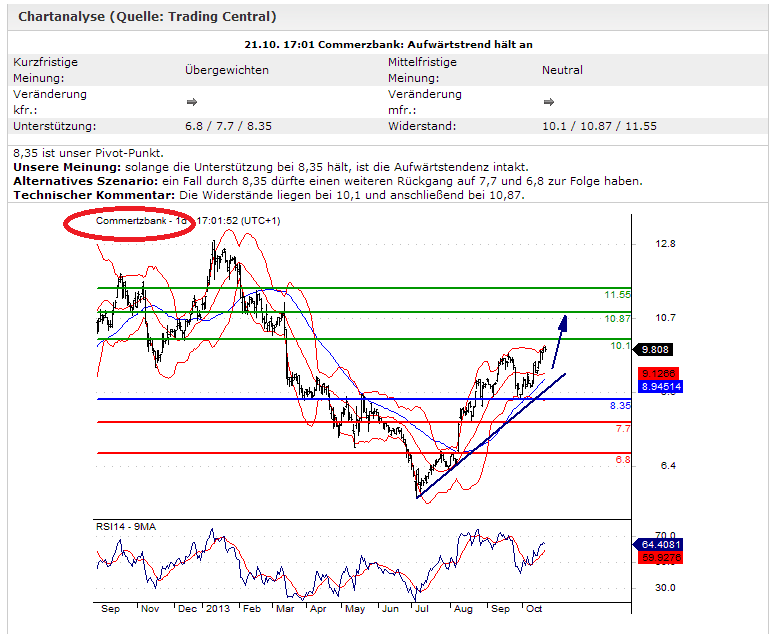Click the 'Feb' time axis label
The image size is (770, 634).
click(x=252, y=609)
